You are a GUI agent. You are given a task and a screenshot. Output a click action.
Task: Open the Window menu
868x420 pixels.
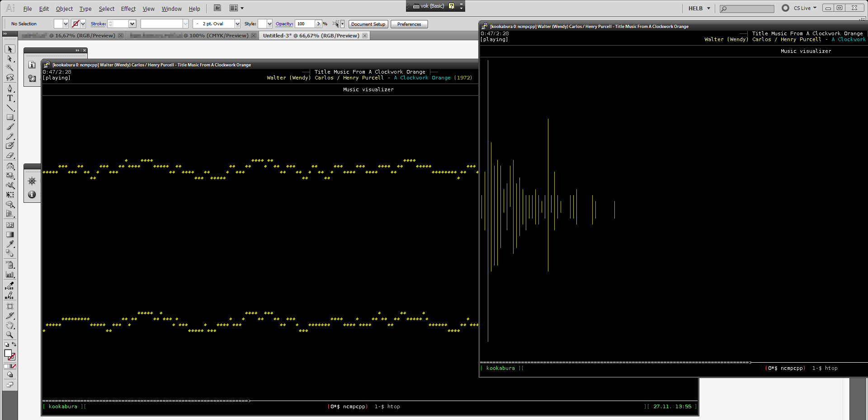172,9
